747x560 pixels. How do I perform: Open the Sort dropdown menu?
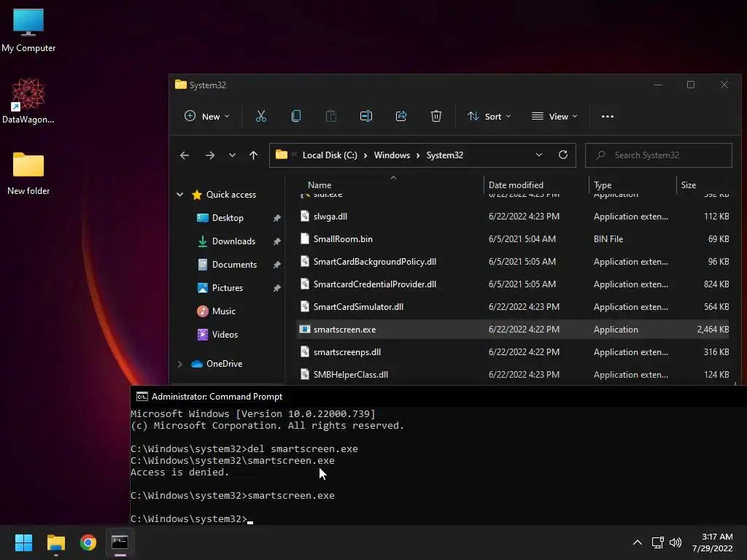489,116
